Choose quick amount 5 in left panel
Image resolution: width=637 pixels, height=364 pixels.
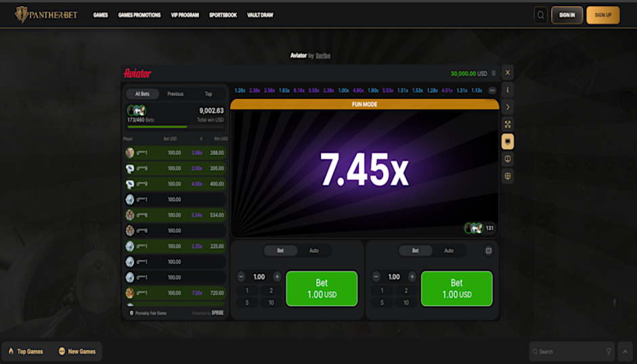coord(247,302)
